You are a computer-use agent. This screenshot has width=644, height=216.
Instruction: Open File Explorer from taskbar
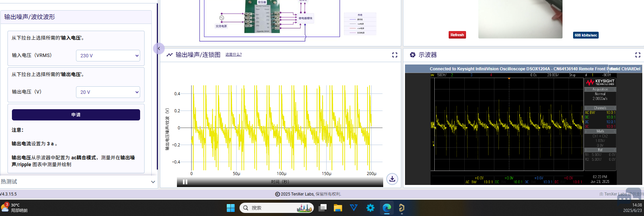338,208
